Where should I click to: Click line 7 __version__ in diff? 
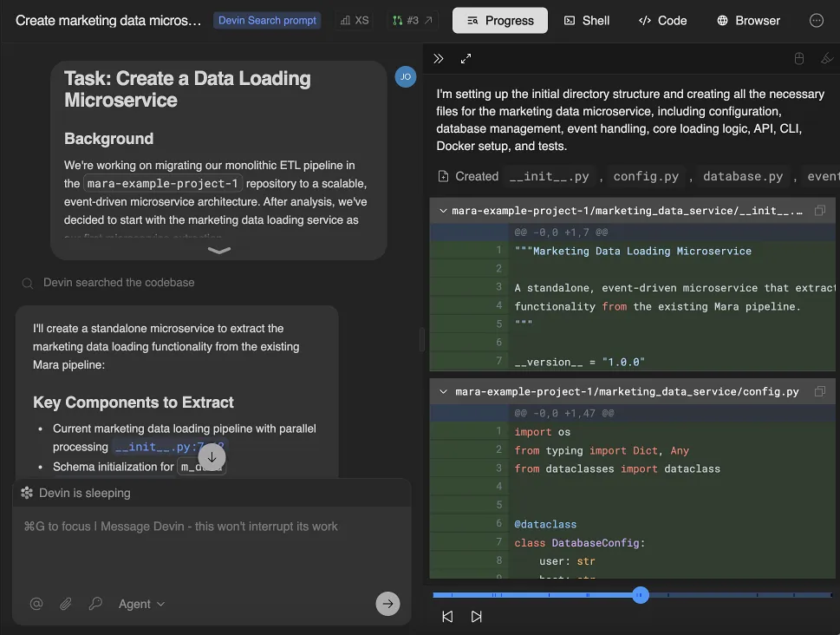(579, 362)
